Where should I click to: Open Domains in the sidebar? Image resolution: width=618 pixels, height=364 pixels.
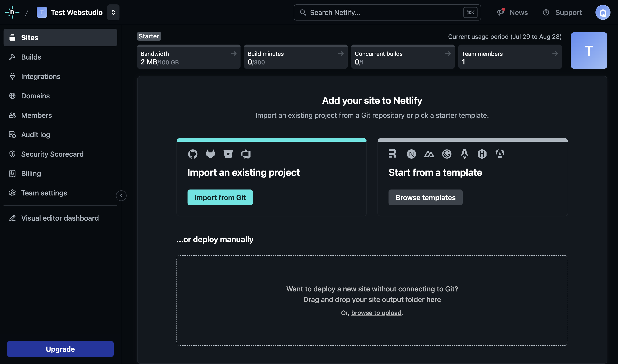tap(60, 96)
